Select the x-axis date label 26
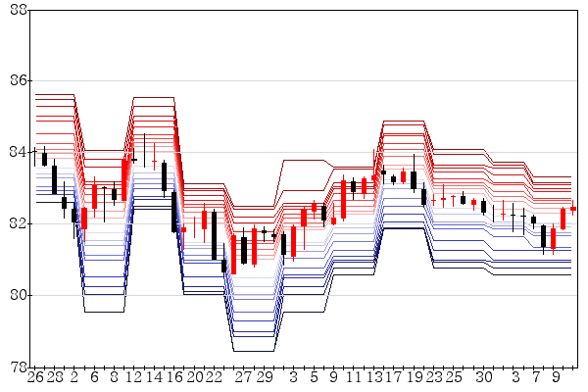Screen dimensions: 588x392 point(35,376)
